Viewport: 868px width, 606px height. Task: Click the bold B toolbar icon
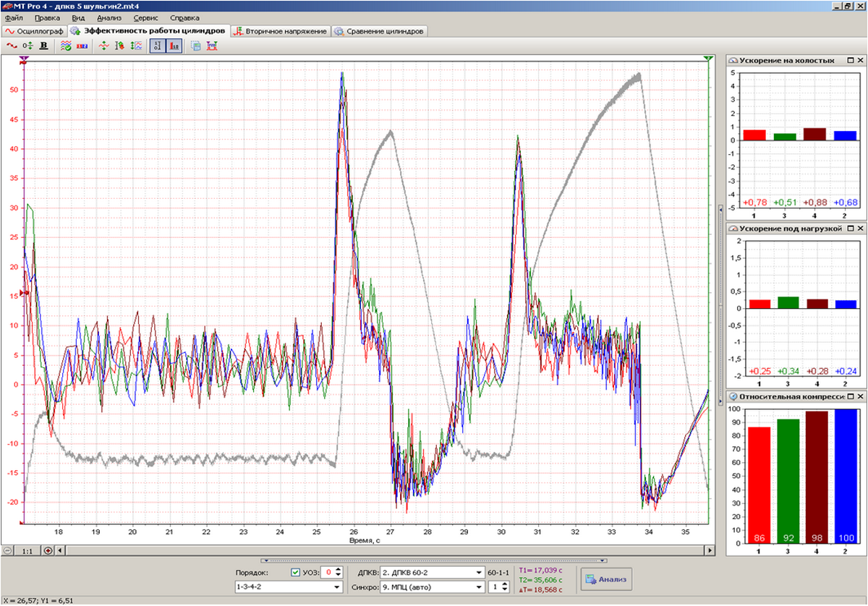pyautogui.click(x=44, y=46)
